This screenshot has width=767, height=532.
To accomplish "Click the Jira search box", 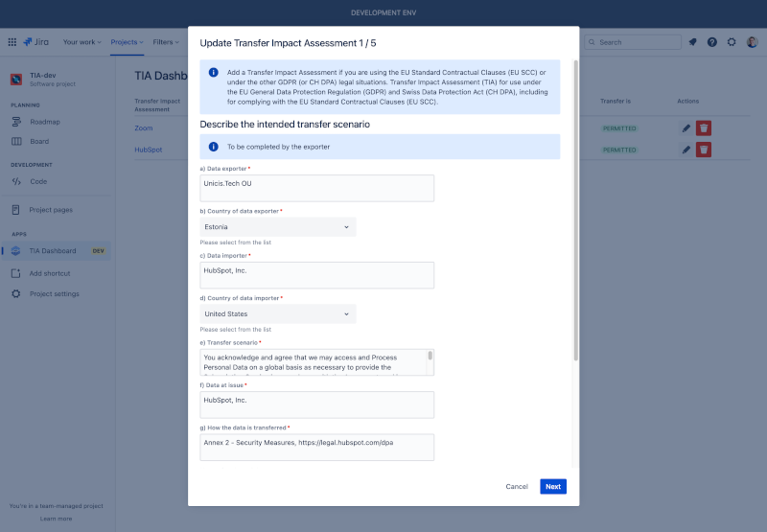I will click(x=633, y=42).
